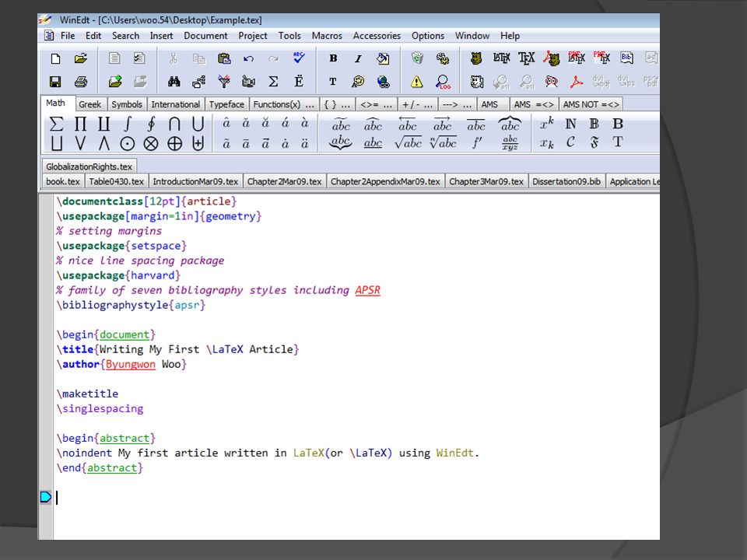Insert the blackboard bold N symbol

pyautogui.click(x=570, y=124)
